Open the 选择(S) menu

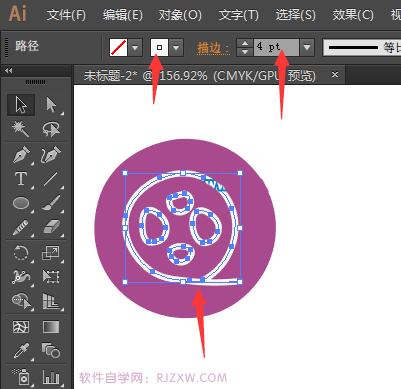295,15
